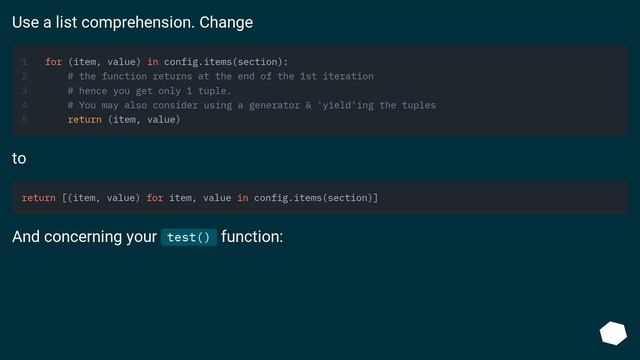Click the comment about using a generator
The width and height of the screenshot is (640, 360).
252,105
